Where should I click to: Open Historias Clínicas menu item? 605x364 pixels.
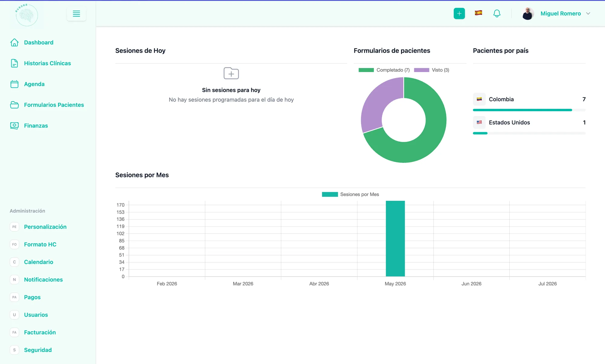[48, 63]
